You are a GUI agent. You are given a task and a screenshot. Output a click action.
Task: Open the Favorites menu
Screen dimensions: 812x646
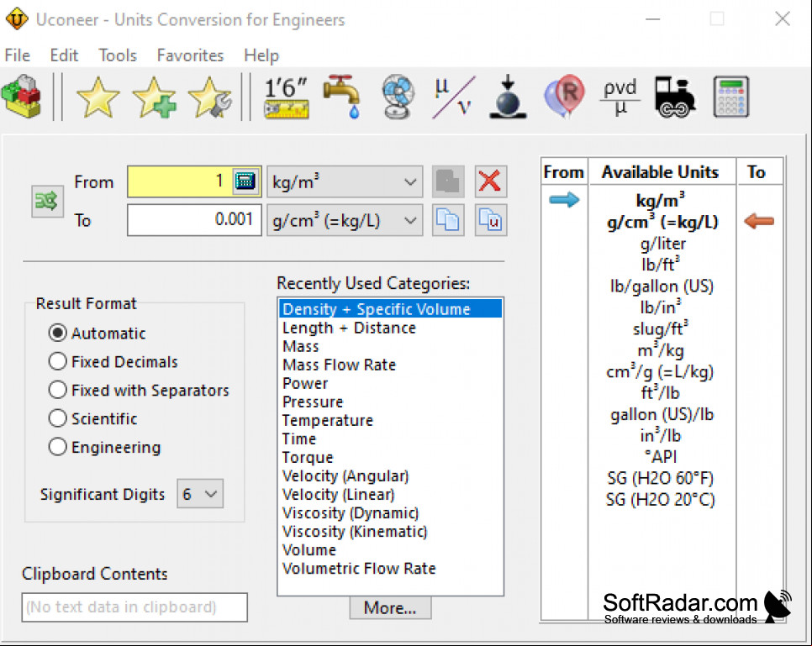190,55
